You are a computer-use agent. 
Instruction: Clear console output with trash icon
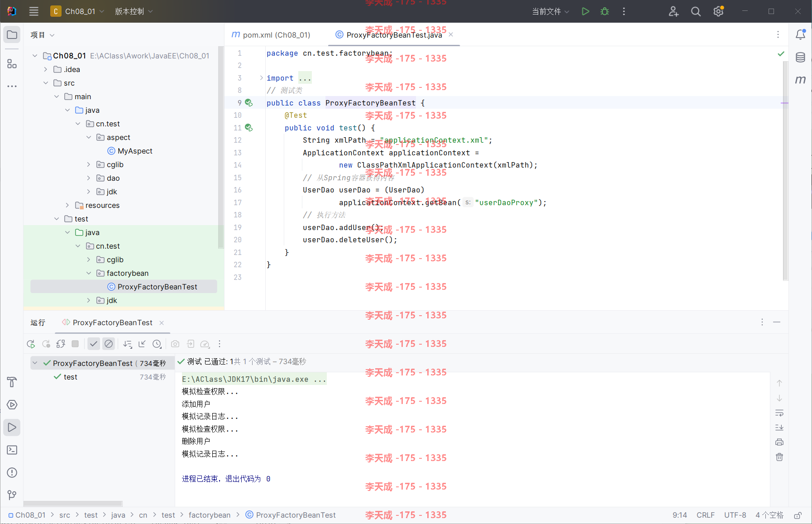[779, 457]
